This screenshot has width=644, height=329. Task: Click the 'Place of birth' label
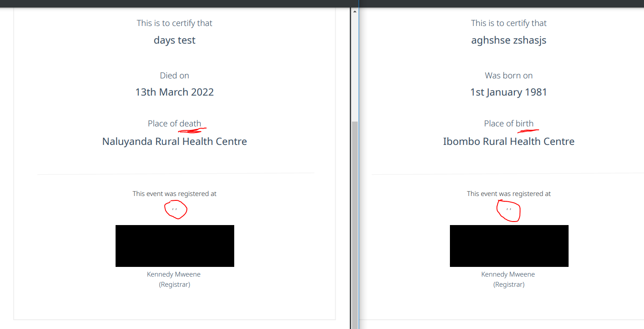tap(509, 124)
